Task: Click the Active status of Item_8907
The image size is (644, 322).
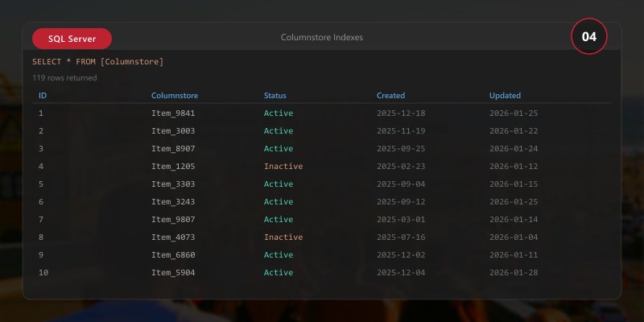Action: pos(279,148)
